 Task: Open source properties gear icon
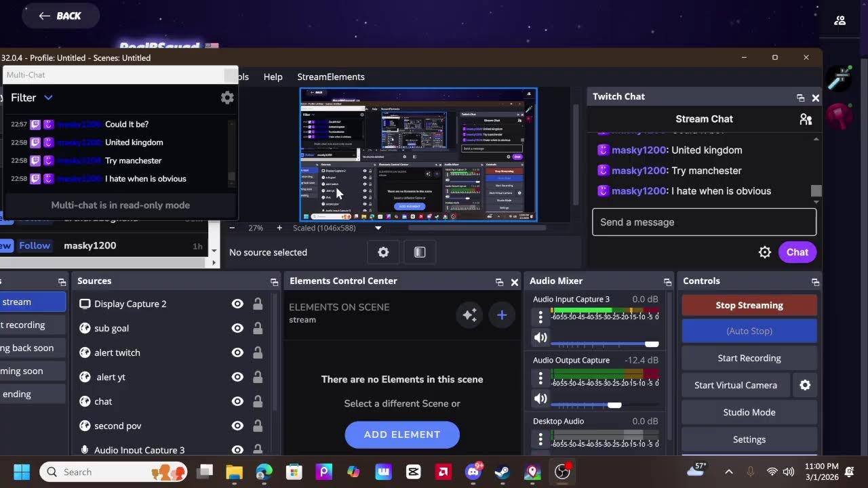(x=384, y=252)
